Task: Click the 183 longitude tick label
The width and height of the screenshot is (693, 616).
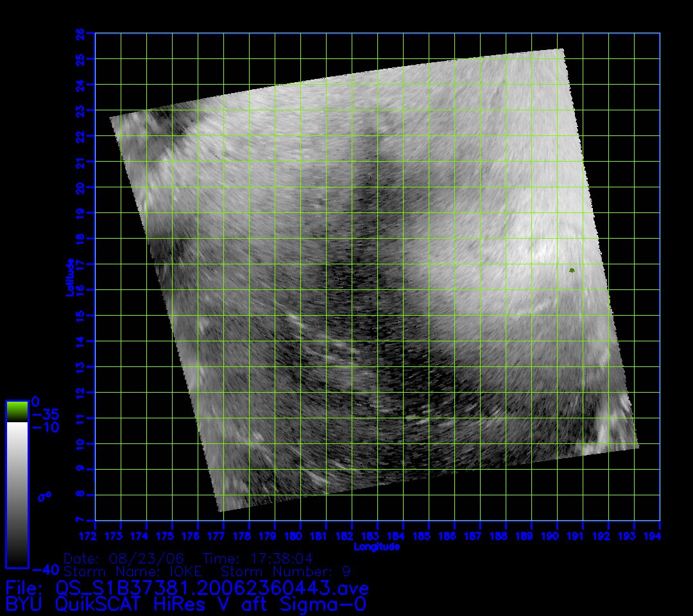Action: coord(377,535)
